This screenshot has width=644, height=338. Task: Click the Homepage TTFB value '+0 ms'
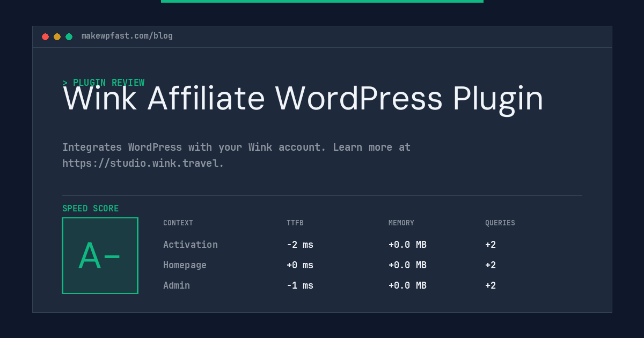pyautogui.click(x=300, y=265)
